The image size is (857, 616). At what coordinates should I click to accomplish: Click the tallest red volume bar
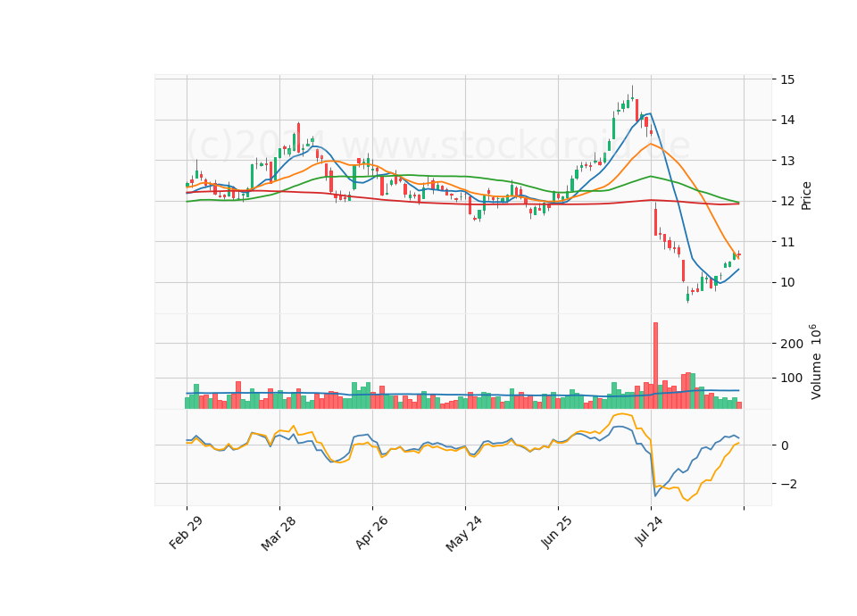[x=655, y=366]
